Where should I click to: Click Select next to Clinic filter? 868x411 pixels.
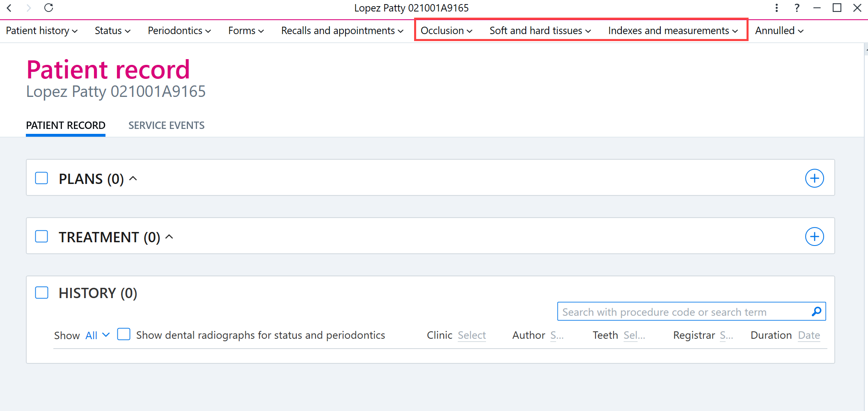[x=472, y=335]
